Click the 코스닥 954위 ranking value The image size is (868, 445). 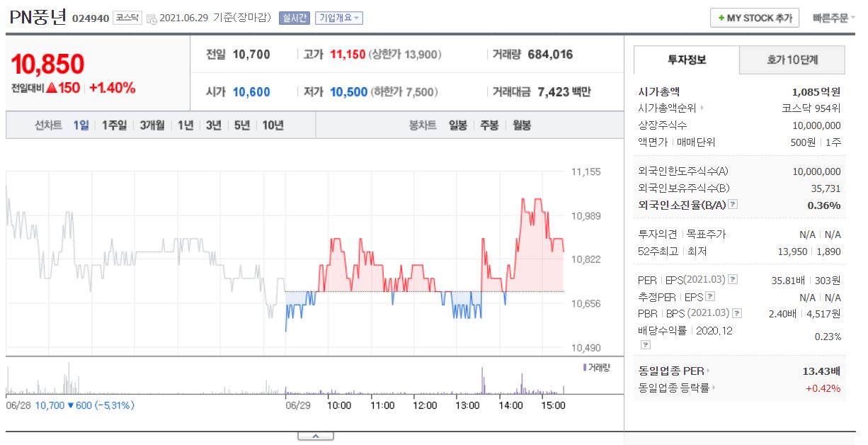[811, 108]
